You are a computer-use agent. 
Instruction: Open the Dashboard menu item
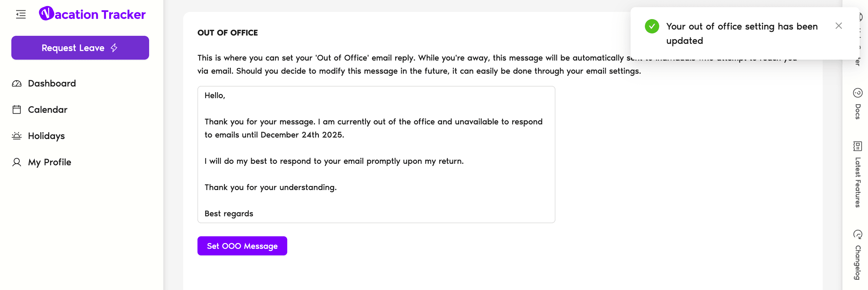(x=52, y=84)
